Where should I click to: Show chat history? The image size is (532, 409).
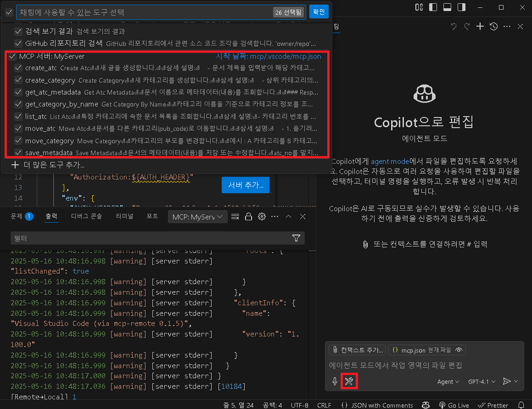point(493,27)
